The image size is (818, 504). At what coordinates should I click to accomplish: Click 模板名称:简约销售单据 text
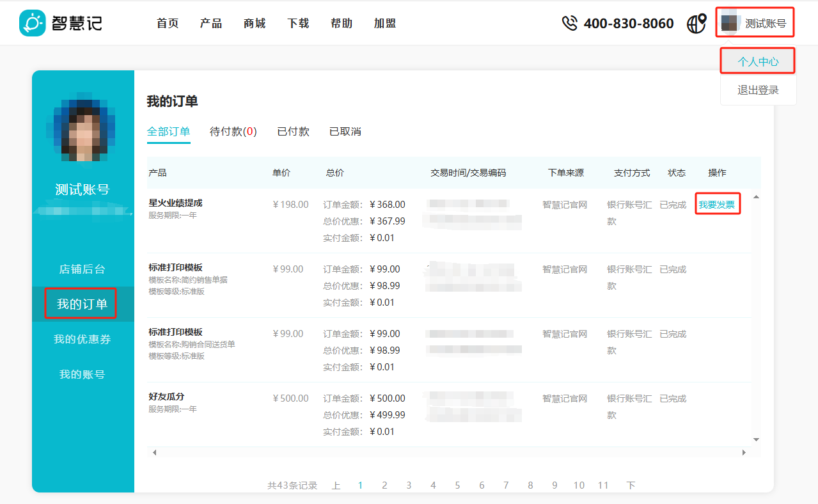tap(188, 280)
